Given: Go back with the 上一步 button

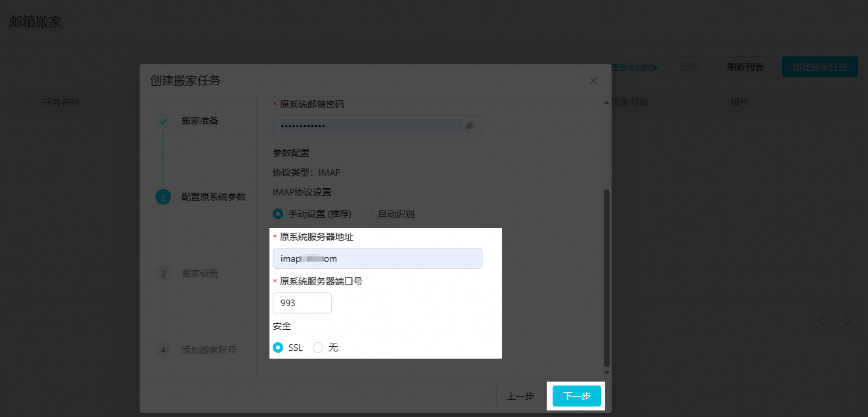Looking at the screenshot, I should pos(521,396).
